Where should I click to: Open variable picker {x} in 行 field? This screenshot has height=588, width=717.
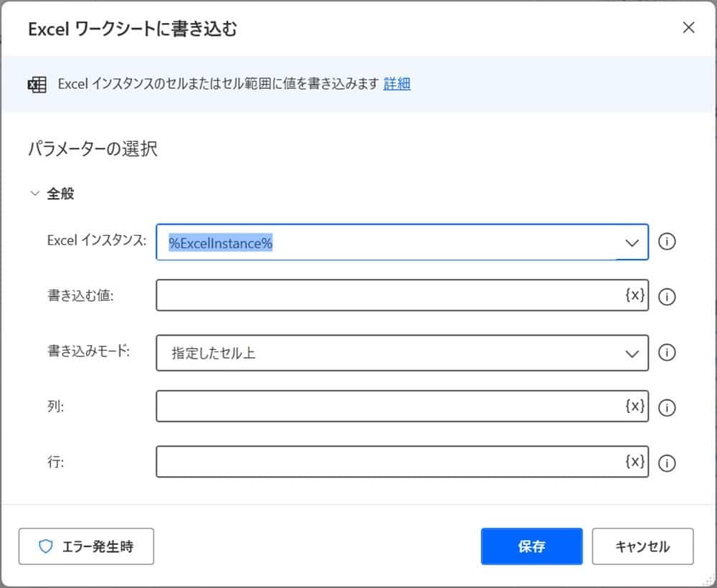click(635, 461)
